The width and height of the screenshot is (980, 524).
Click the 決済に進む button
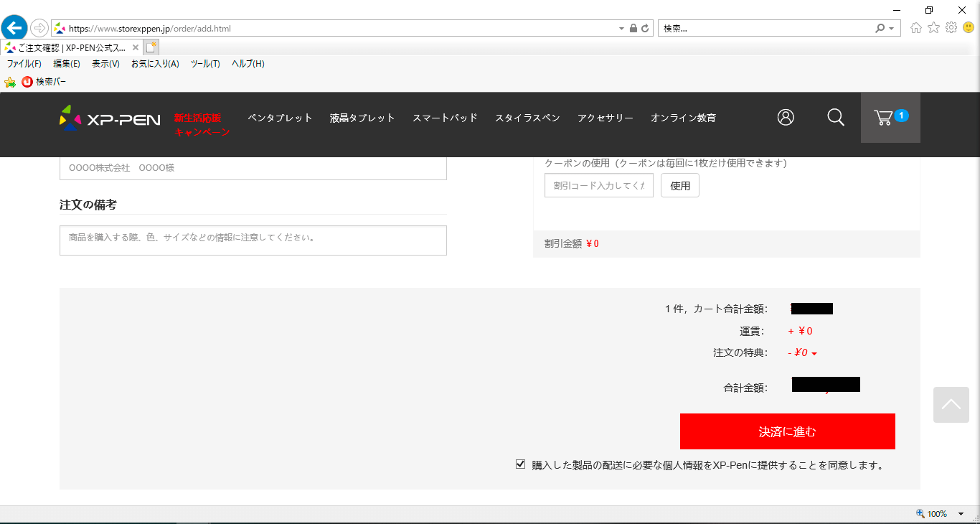[x=788, y=431]
